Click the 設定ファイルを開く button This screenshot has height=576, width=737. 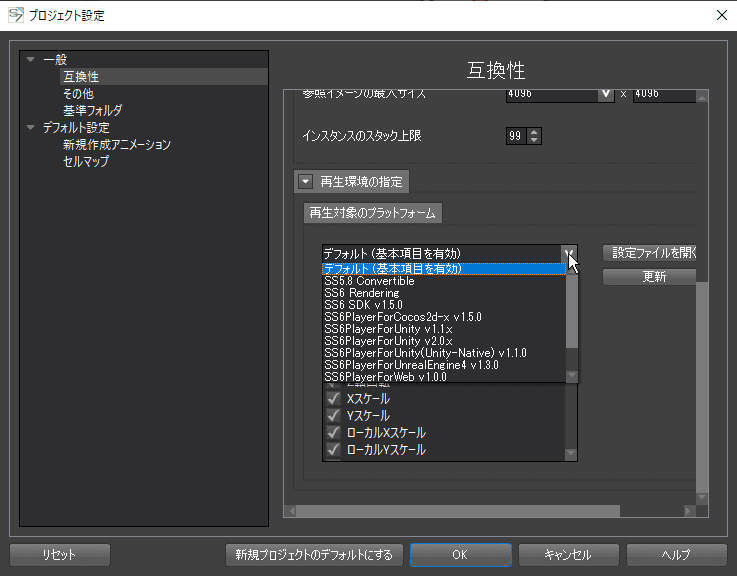tap(650, 253)
